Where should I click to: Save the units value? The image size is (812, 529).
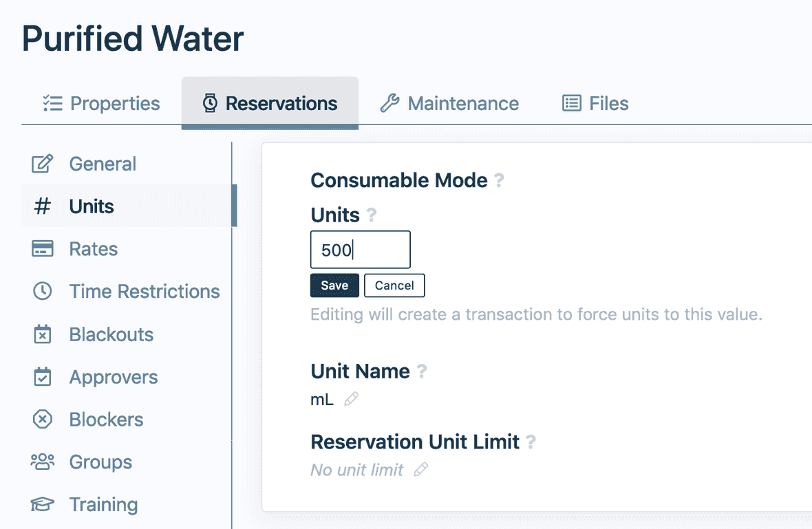(x=334, y=285)
